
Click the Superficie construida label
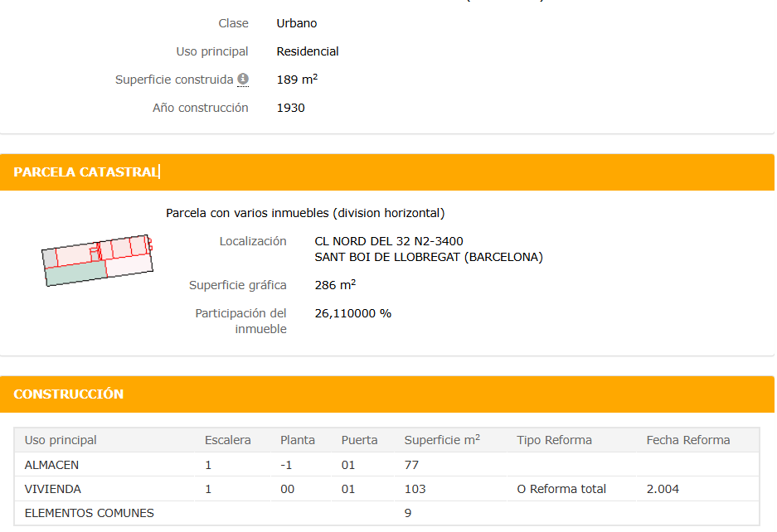coord(174,80)
